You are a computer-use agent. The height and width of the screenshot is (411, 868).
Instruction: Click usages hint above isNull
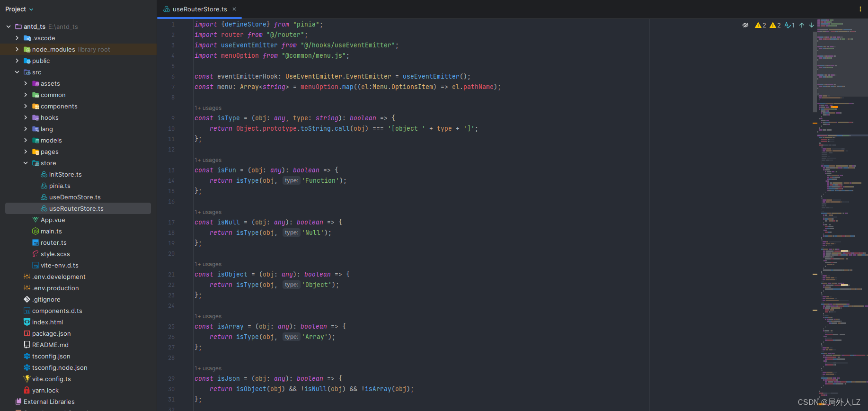[208, 212]
